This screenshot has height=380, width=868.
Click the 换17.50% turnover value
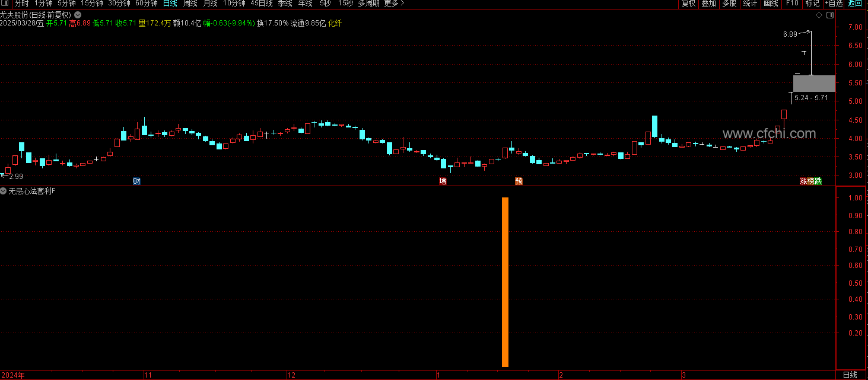pos(273,23)
